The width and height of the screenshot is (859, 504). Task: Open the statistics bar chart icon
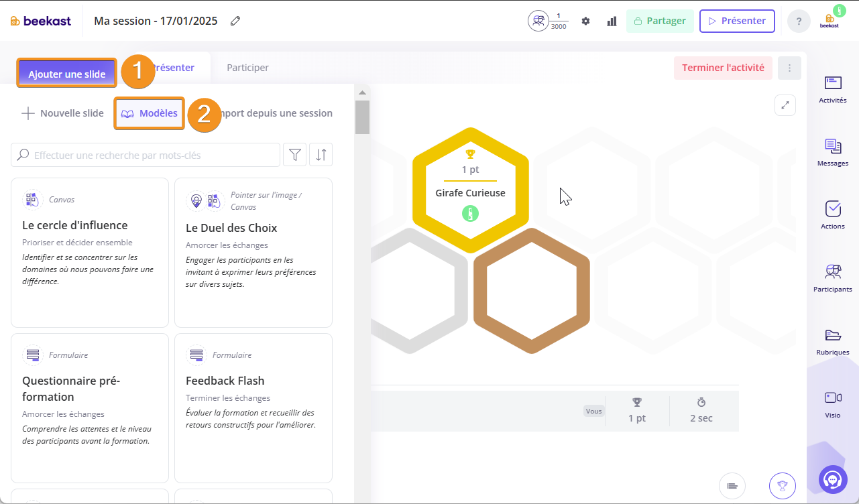[x=612, y=21]
